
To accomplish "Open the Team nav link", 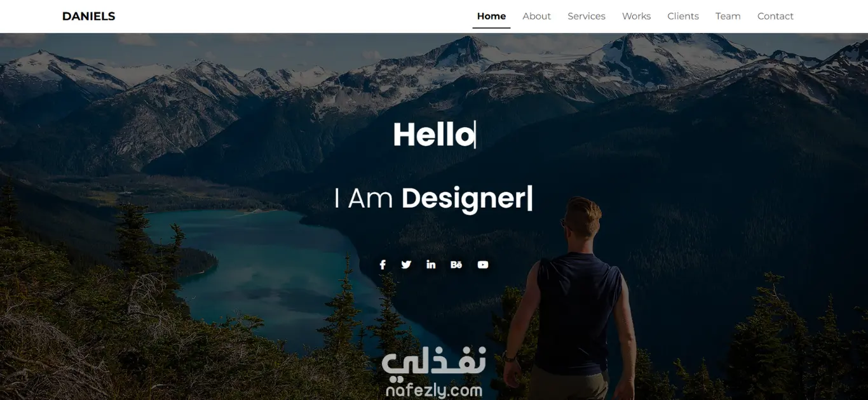I will [728, 17].
